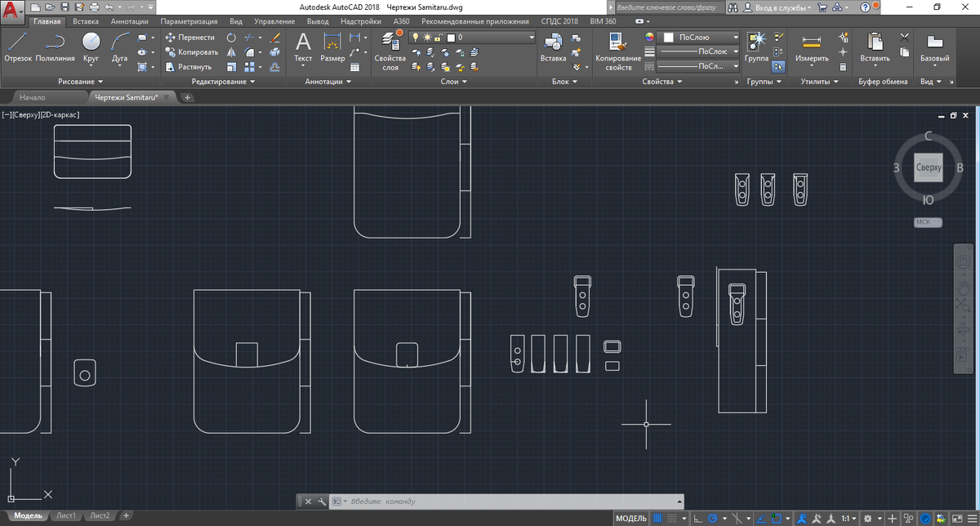The image size is (980, 526).
Task: Expand the Свойства panel
Action: [x=662, y=82]
